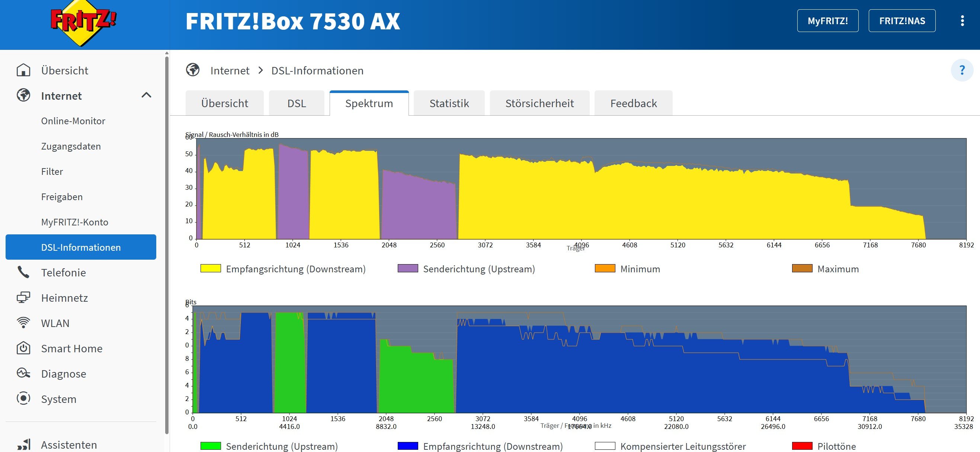The width and height of the screenshot is (980, 452).
Task: Click the breadcrumb arrow after Internet
Action: point(260,70)
